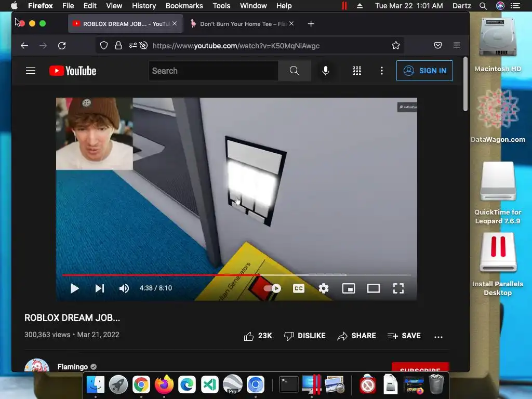Mute the video volume
The image size is (532, 399).
[x=124, y=288]
